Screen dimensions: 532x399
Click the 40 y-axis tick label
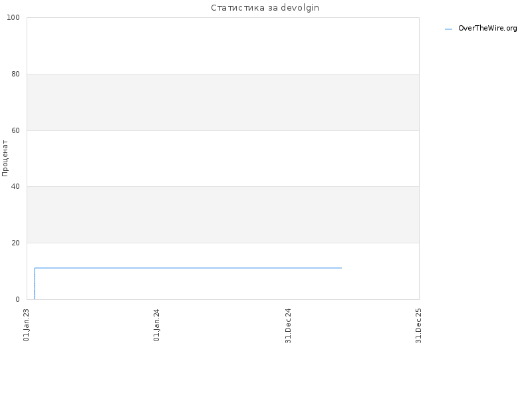point(15,186)
